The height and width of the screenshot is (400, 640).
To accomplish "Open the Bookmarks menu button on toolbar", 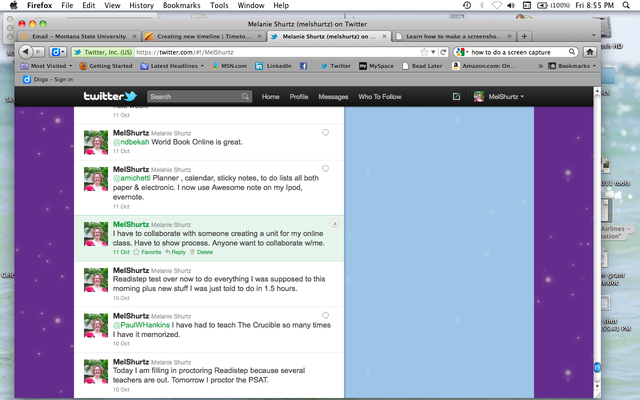I will point(572,66).
